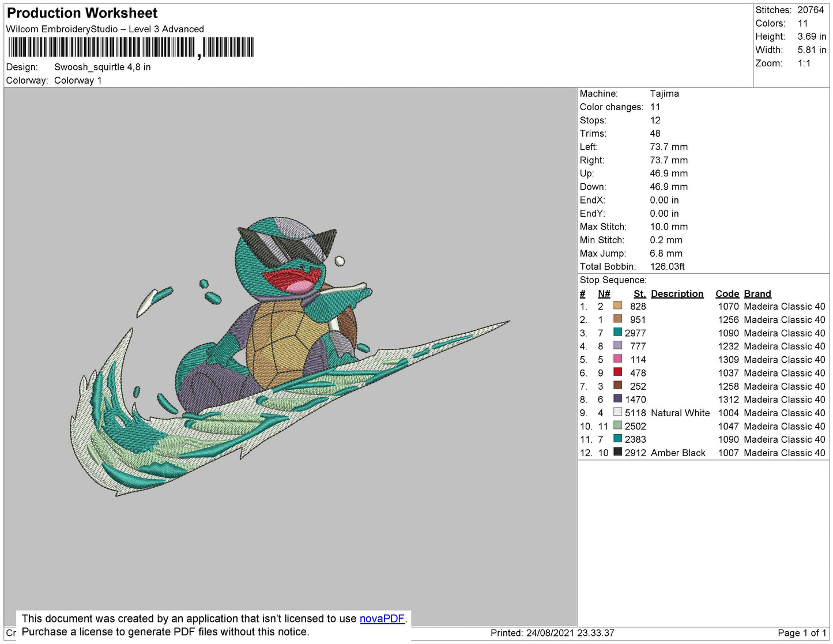Pick the light green swatch for code 1047
Viewport: 833px width, 644px height.
617,425
